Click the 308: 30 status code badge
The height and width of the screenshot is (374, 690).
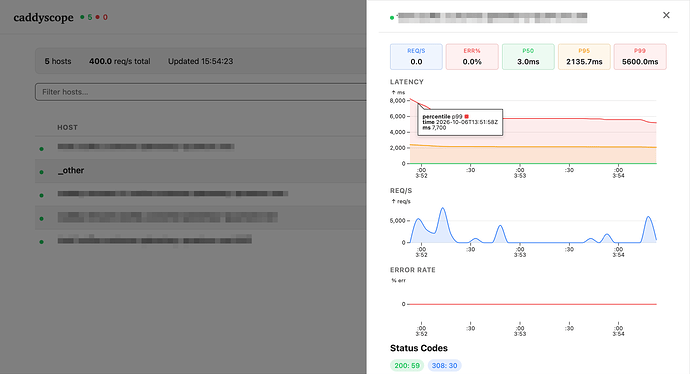[x=444, y=365]
